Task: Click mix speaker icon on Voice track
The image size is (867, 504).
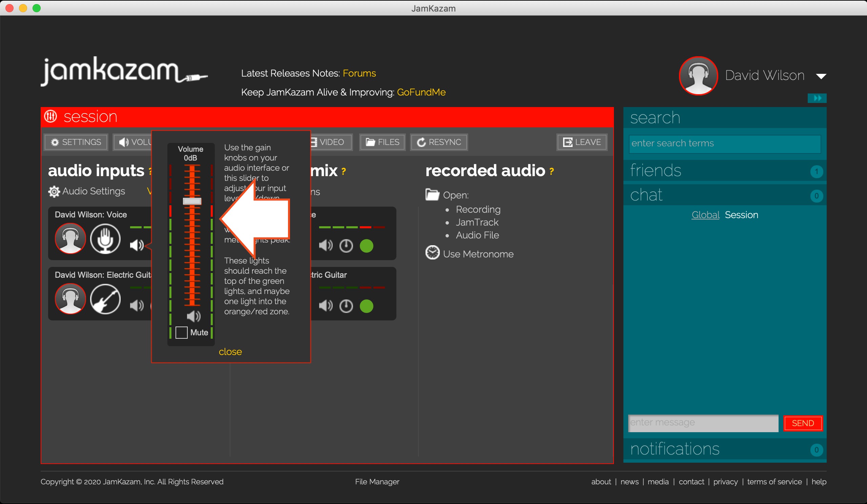Action: [326, 246]
